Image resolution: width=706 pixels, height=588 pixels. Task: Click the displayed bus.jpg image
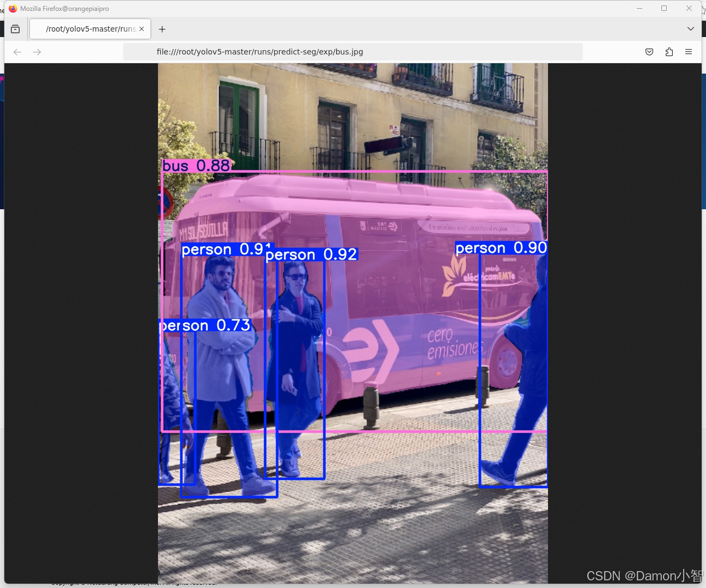[353, 323]
